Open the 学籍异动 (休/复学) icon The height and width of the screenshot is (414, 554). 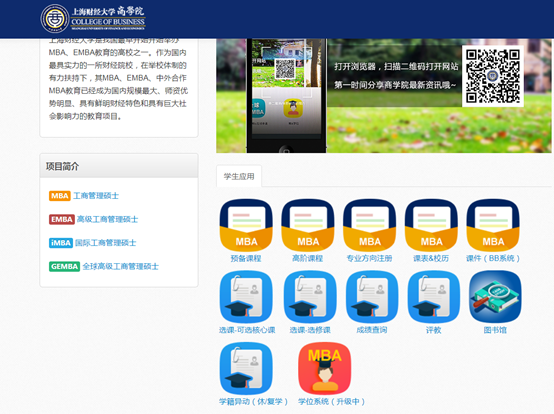pos(246,368)
